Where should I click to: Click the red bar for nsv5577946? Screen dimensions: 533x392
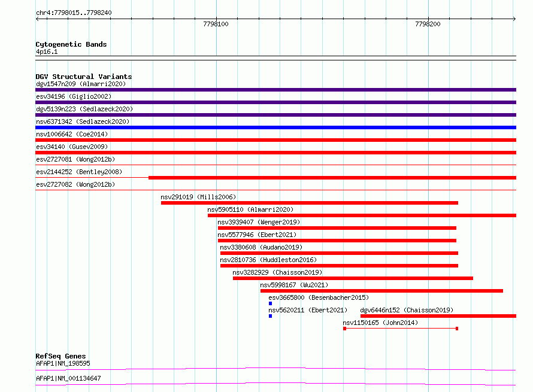point(337,241)
